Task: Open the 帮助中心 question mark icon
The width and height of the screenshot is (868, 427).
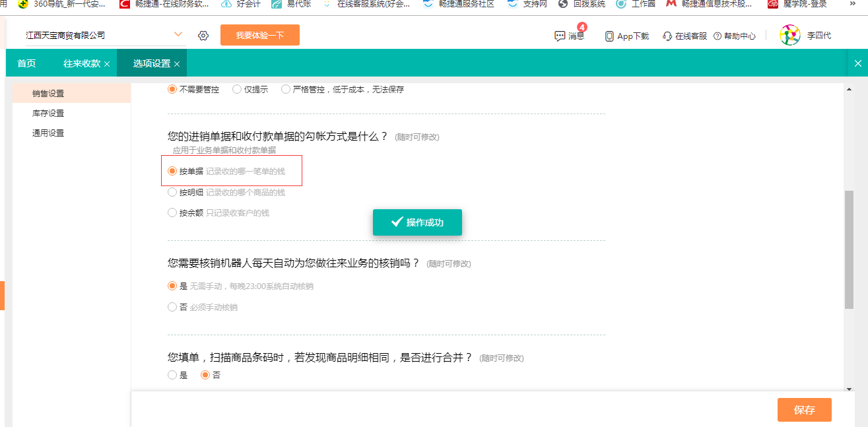Action: pyautogui.click(x=717, y=36)
